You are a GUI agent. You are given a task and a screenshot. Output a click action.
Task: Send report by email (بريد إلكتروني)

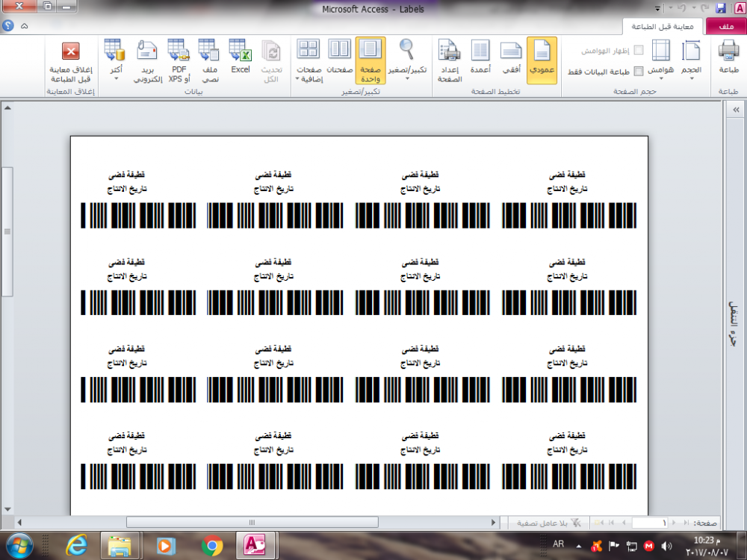[x=148, y=61]
